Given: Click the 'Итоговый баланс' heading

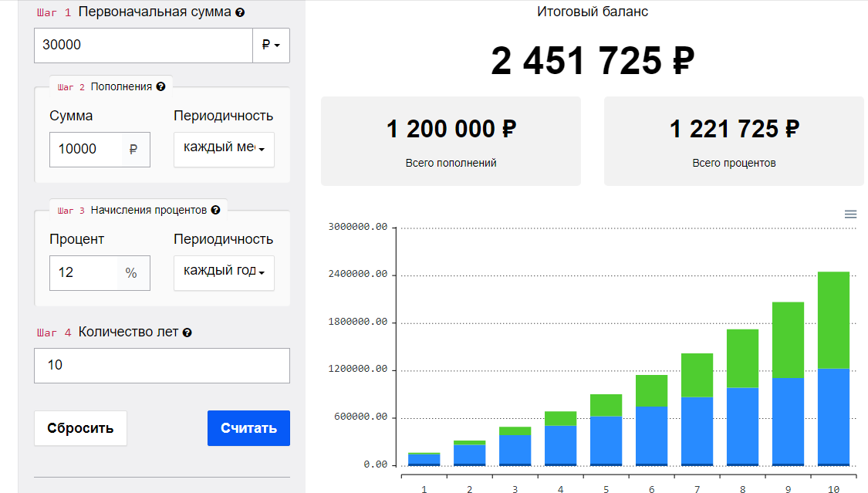Looking at the screenshot, I should coord(593,12).
